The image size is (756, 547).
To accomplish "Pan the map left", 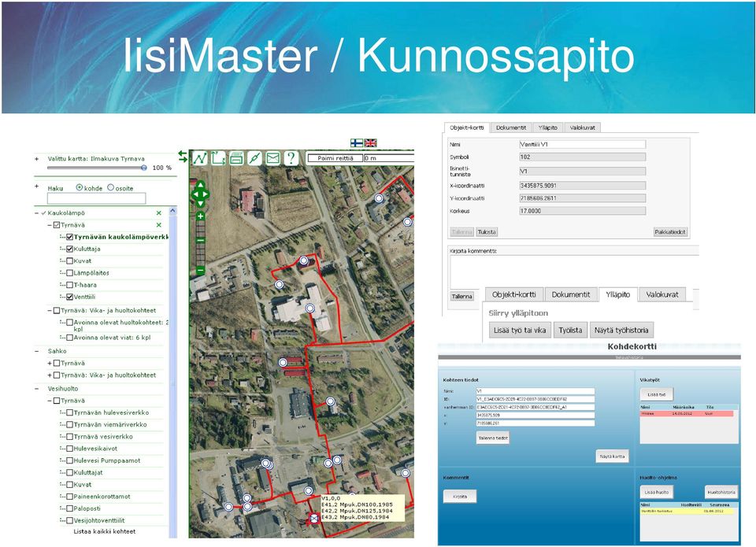I will [x=195, y=194].
